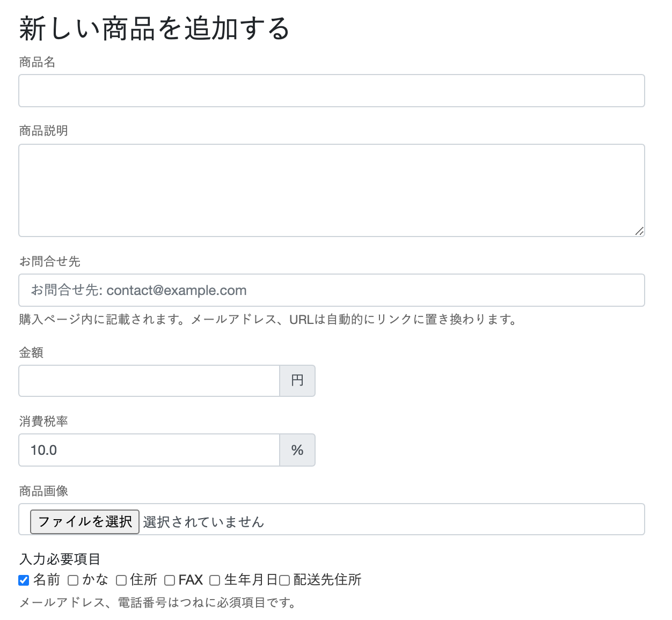Click the 商品画像 label
Screen dimensions: 672x620
click(43, 491)
